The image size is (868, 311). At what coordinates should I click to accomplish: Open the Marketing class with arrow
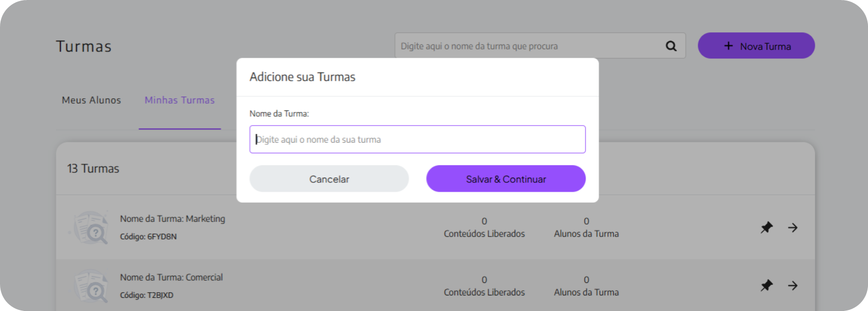[x=792, y=228]
